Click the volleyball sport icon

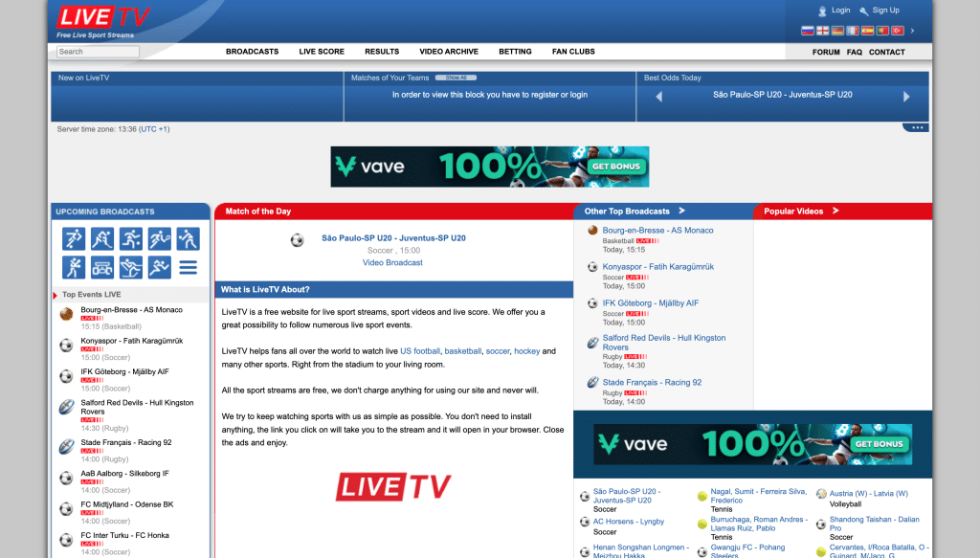[188, 238]
